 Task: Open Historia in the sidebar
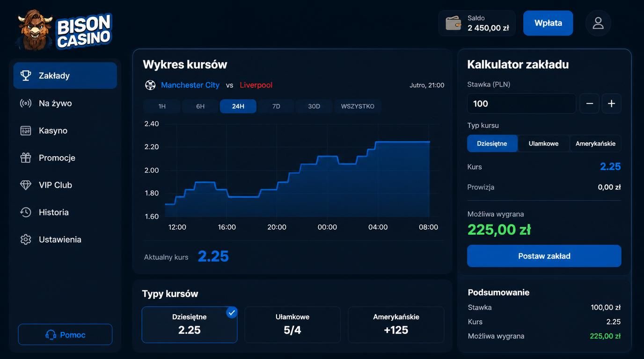click(x=65, y=212)
